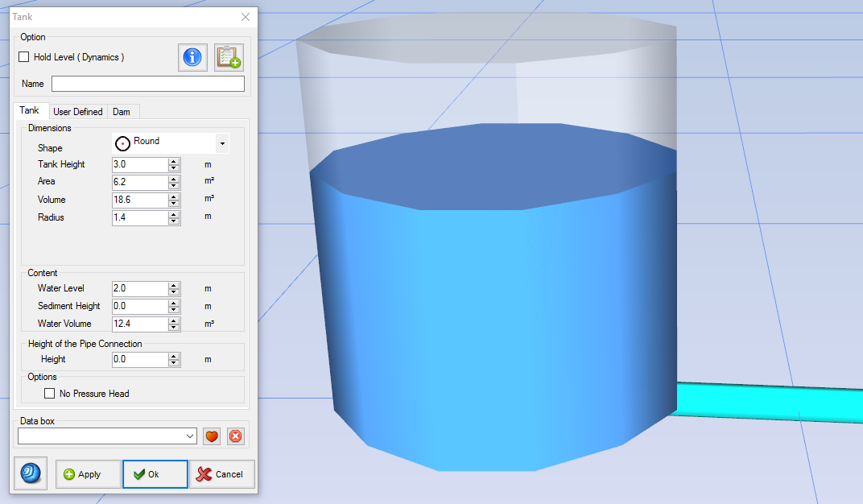
Task: Click the Radius value field
Action: [x=139, y=217]
